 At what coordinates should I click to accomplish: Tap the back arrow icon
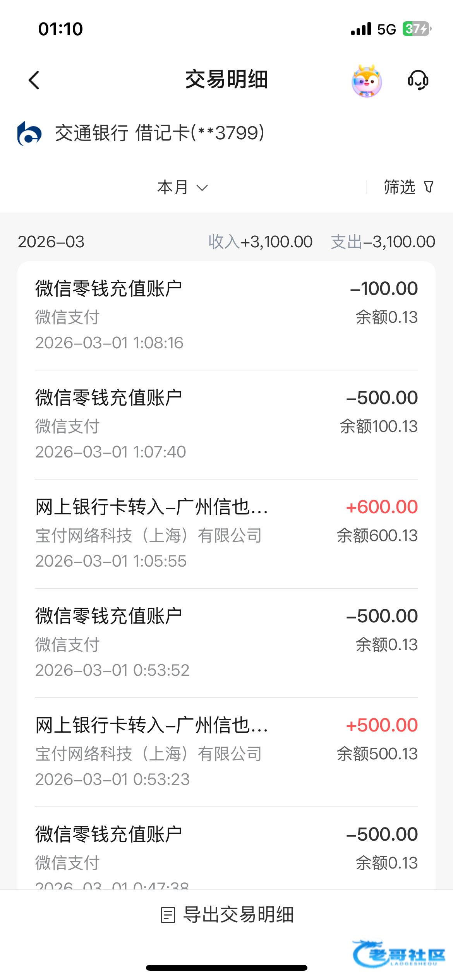point(34,80)
